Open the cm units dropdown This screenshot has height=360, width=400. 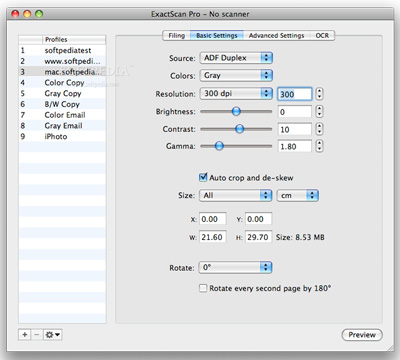298,195
